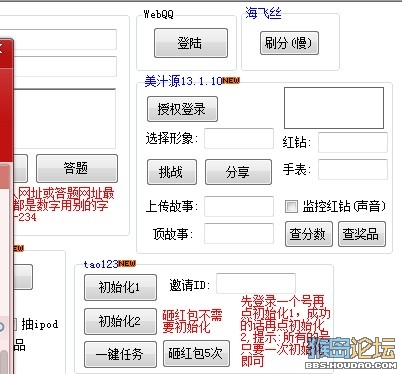Click the 一键任务 button
Image resolution: width=402 pixels, height=374 pixels.
click(120, 354)
